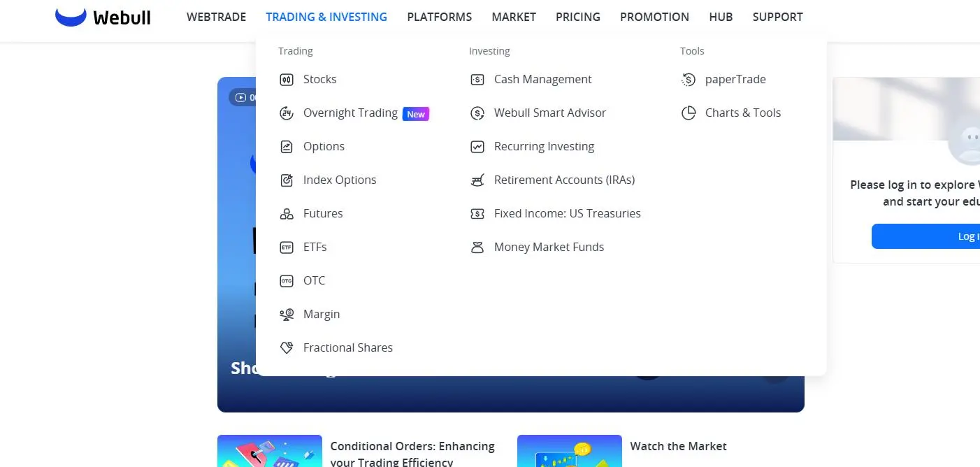
Task: Click the paperTrade dollar-cycle icon
Action: tap(689, 80)
